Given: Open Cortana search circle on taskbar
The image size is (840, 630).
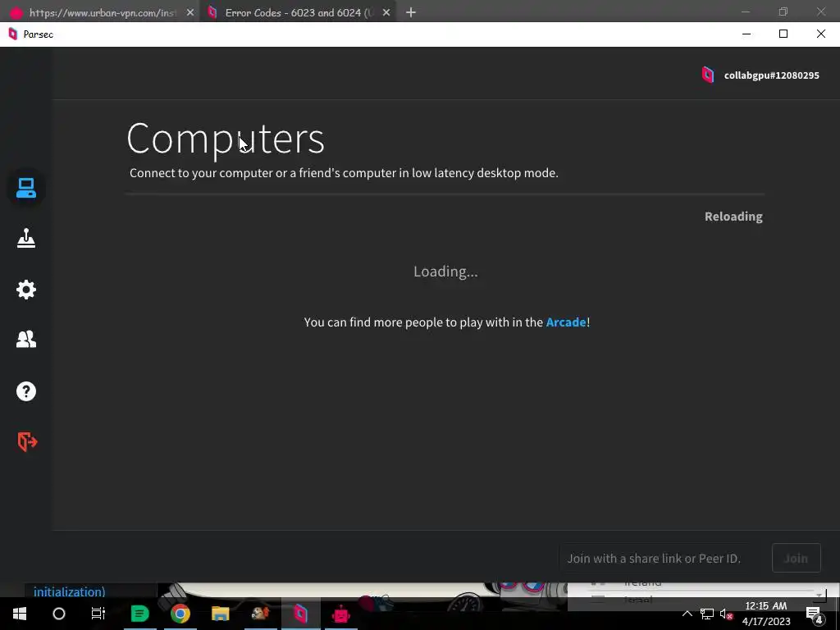Looking at the screenshot, I should coord(59,614).
